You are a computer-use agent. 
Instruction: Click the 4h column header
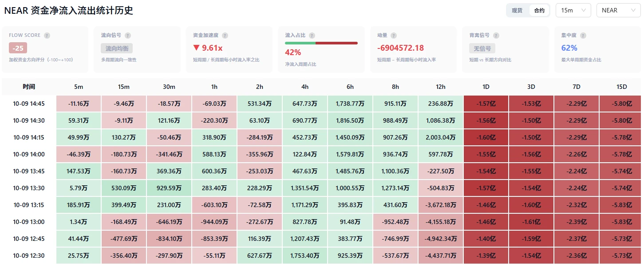pyautogui.click(x=305, y=87)
